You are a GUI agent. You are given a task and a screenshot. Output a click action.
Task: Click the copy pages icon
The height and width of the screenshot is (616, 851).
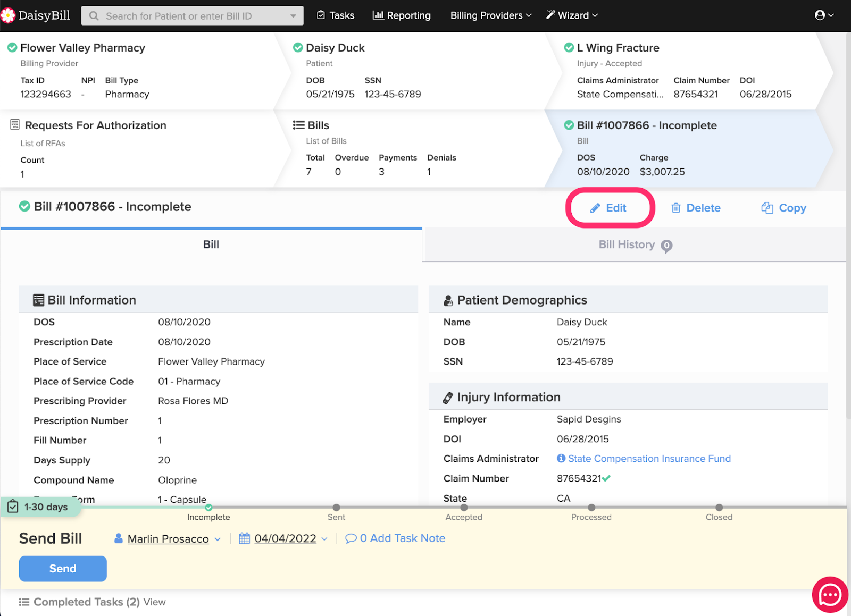click(767, 208)
